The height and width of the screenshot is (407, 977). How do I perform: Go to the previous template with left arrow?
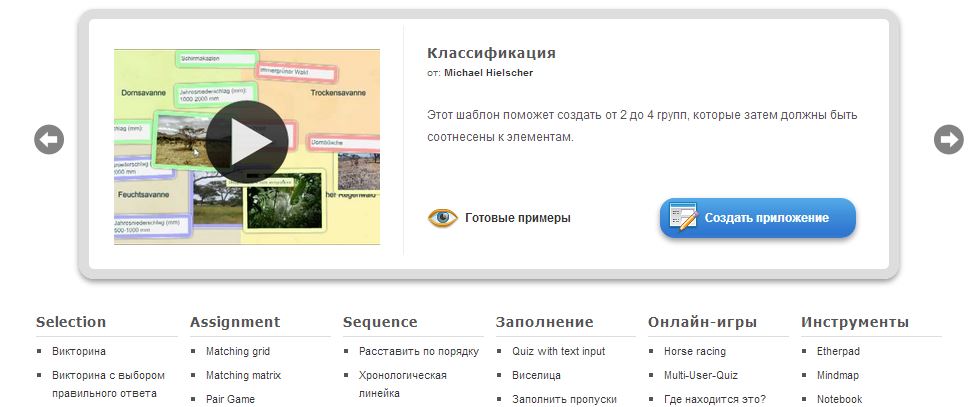coord(49,140)
